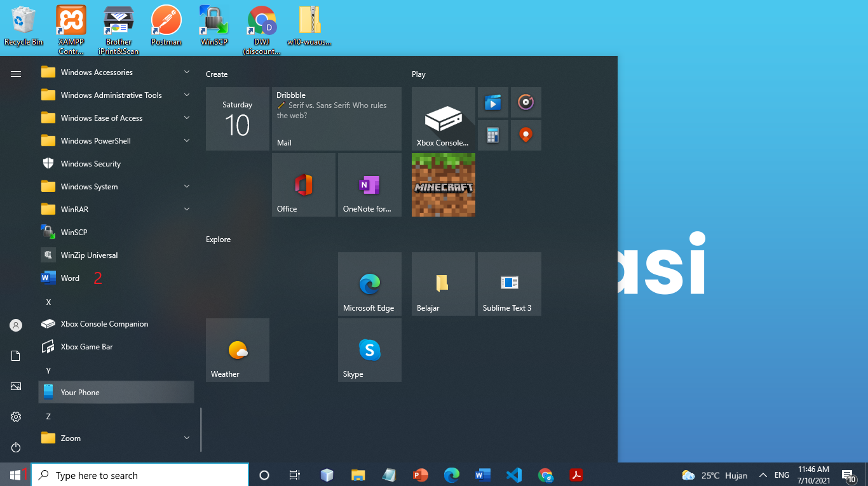
Task: Open the Calculator small tile
Action: (493, 135)
